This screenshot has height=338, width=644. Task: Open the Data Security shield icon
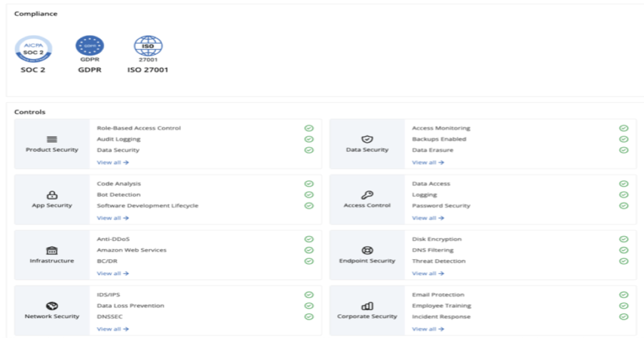[x=367, y=139]
